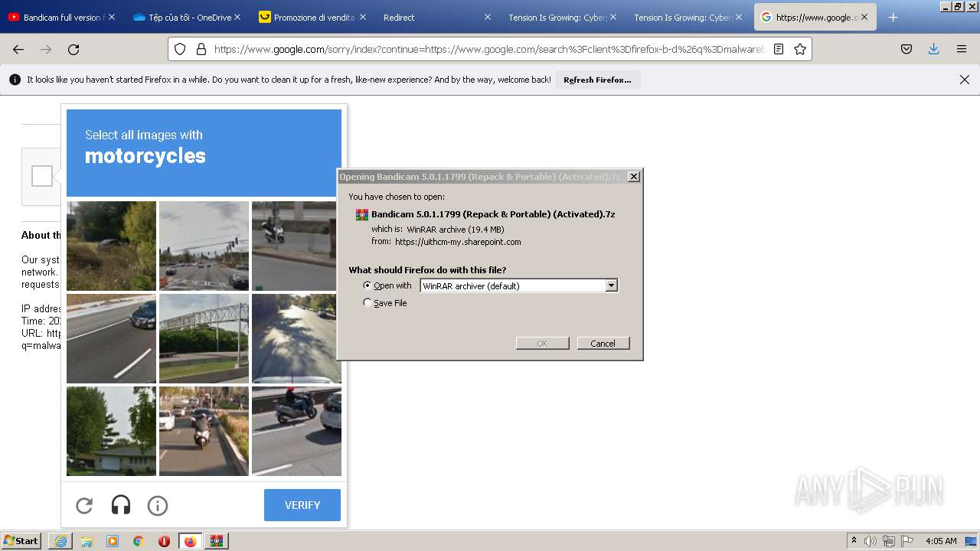Select captcha tile with scooter beside white car
The width and height of the screenshot is (980, 551).
[x=296, y=431]
